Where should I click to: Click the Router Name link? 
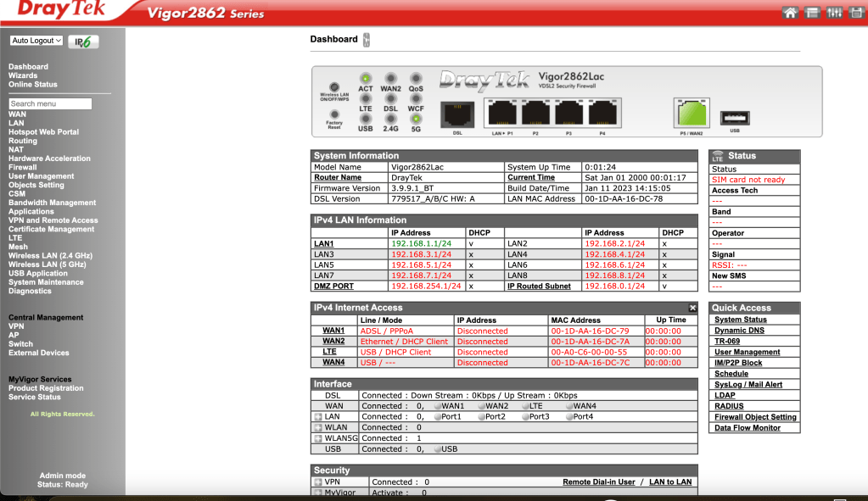[x=338, y=177]
